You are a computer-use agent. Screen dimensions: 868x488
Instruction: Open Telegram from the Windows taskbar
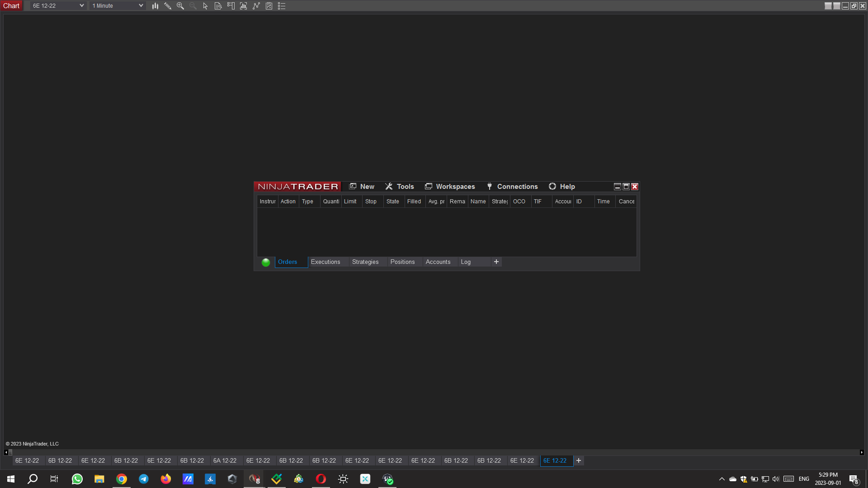pos(144,479)
